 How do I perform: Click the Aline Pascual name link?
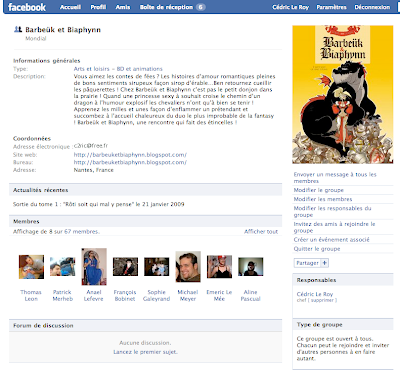click(x=250, y=296)
